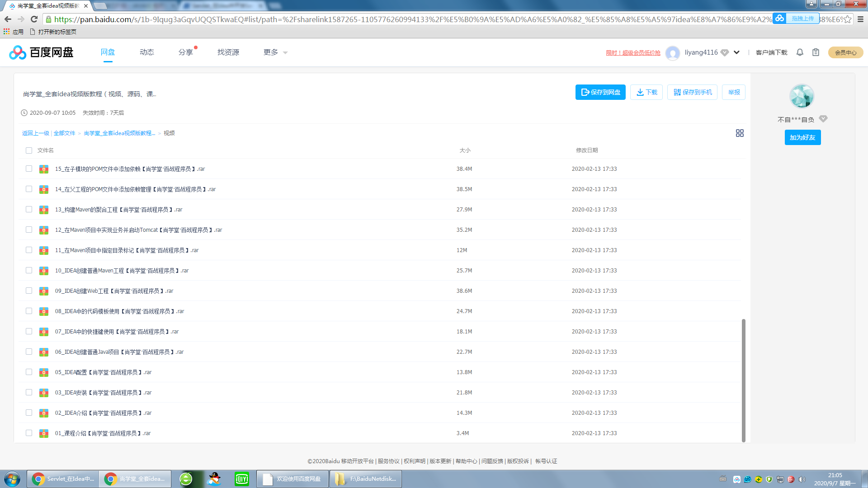This screenshot has width=868, height=488.
Task: Open Chrome menu icon
Action: pos(860,19)
